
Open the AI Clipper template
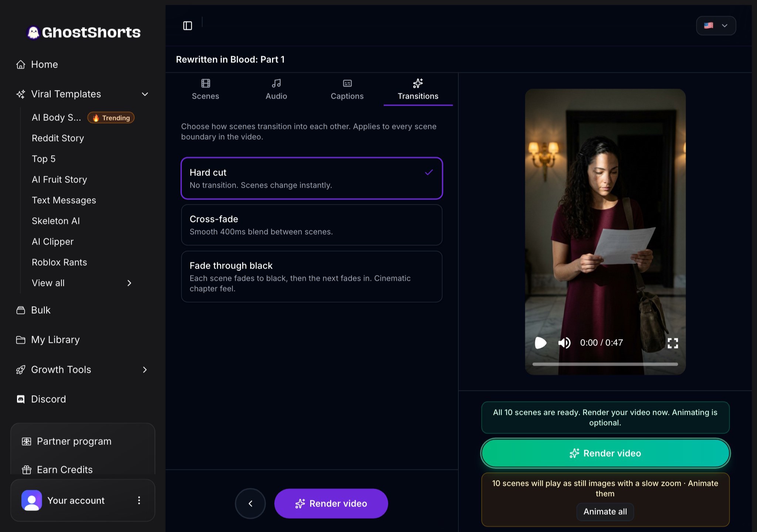52,242
